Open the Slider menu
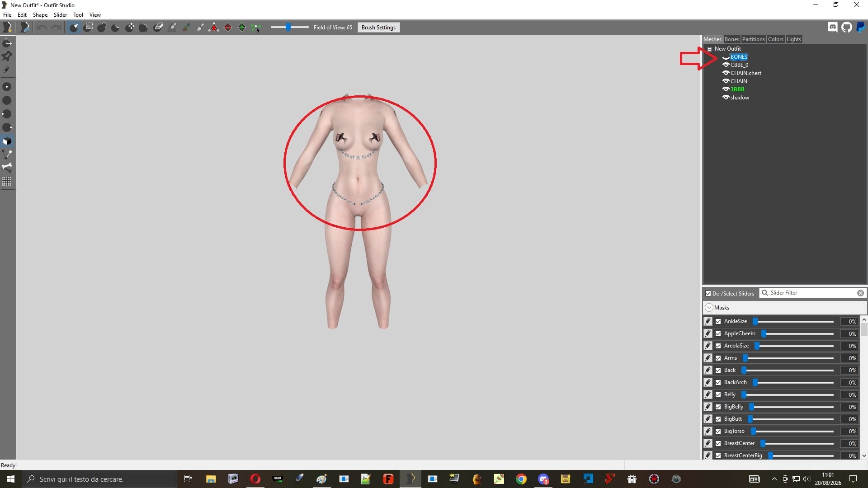 tap(60, 15)
